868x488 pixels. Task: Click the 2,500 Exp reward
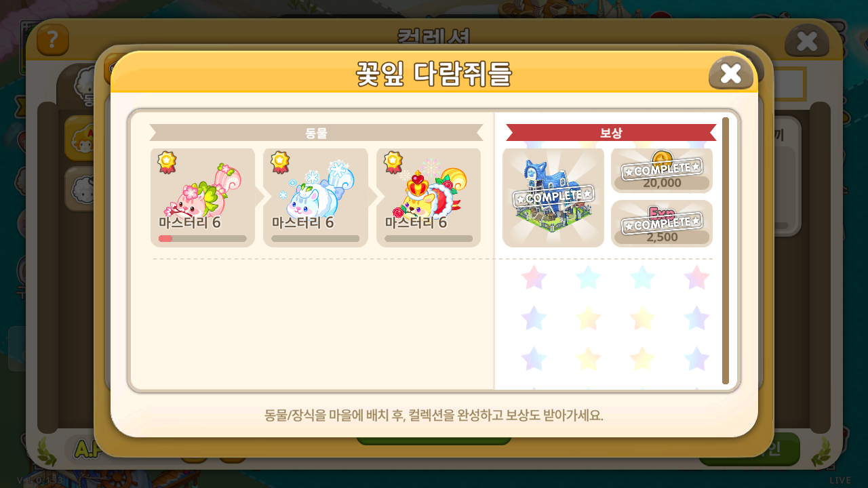[x=662, y=224]
